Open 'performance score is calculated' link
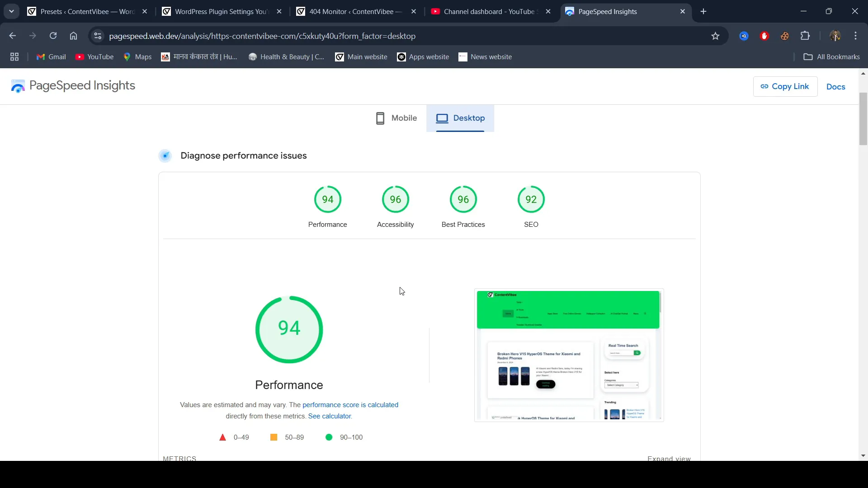The width and height of the screenshot is (868, 488). (x=350, y=405)
